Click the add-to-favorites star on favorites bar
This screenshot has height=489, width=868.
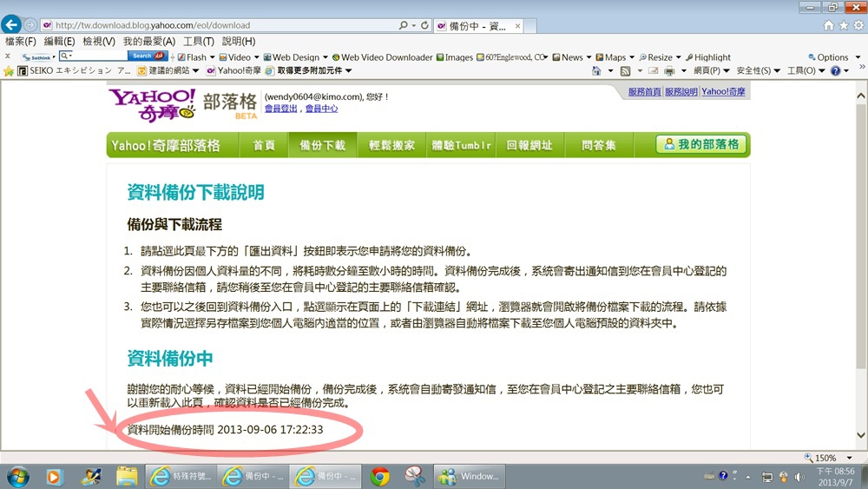coord(9,71)
